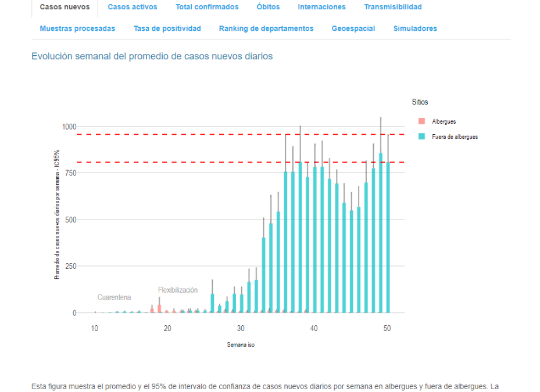540x392 pixels.
Task: Open the Geoespacial tab
Action: tap(353, 28)
